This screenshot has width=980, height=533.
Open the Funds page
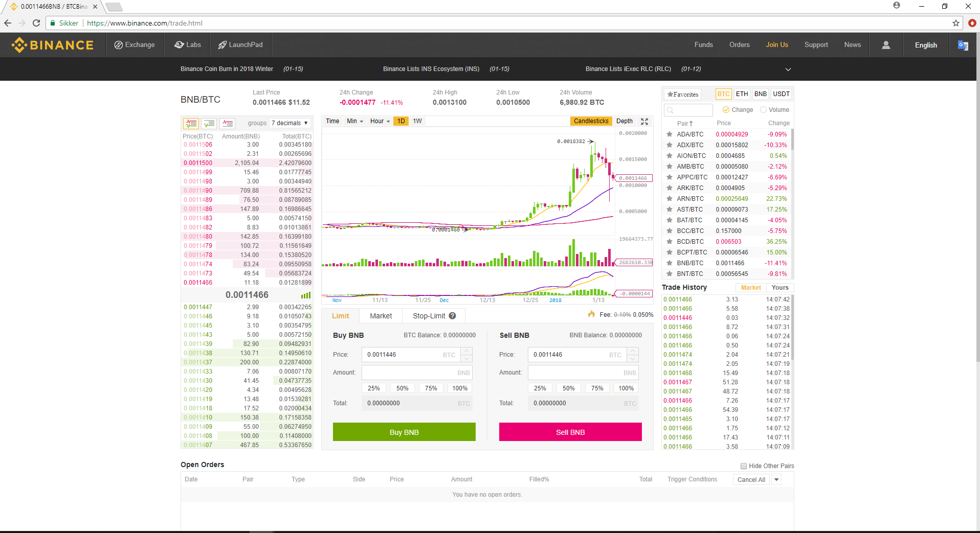tap(703, 45)
